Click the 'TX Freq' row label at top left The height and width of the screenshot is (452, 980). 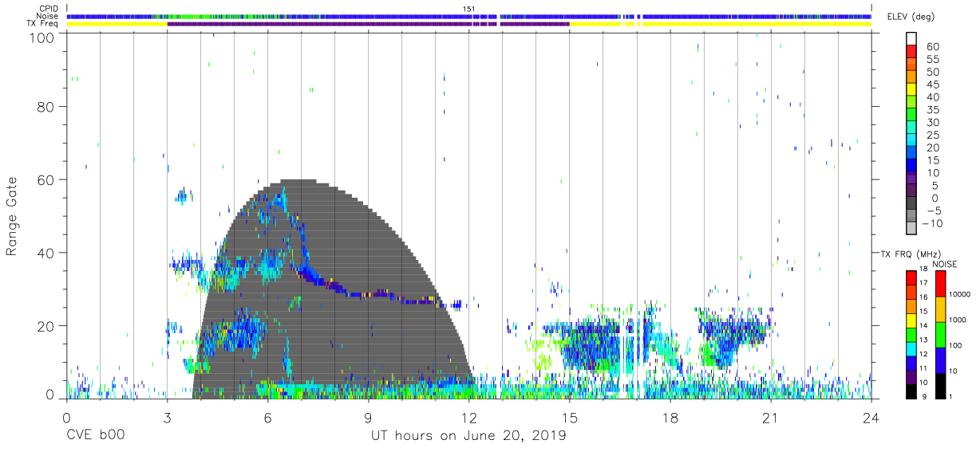(x=43, y=24)
